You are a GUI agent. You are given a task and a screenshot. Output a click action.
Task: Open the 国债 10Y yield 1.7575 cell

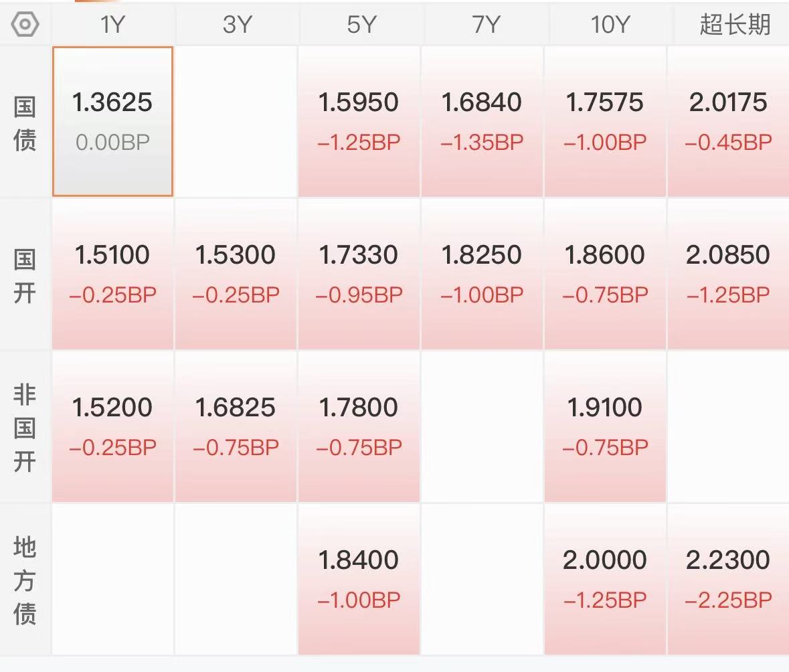pos(606,121)
